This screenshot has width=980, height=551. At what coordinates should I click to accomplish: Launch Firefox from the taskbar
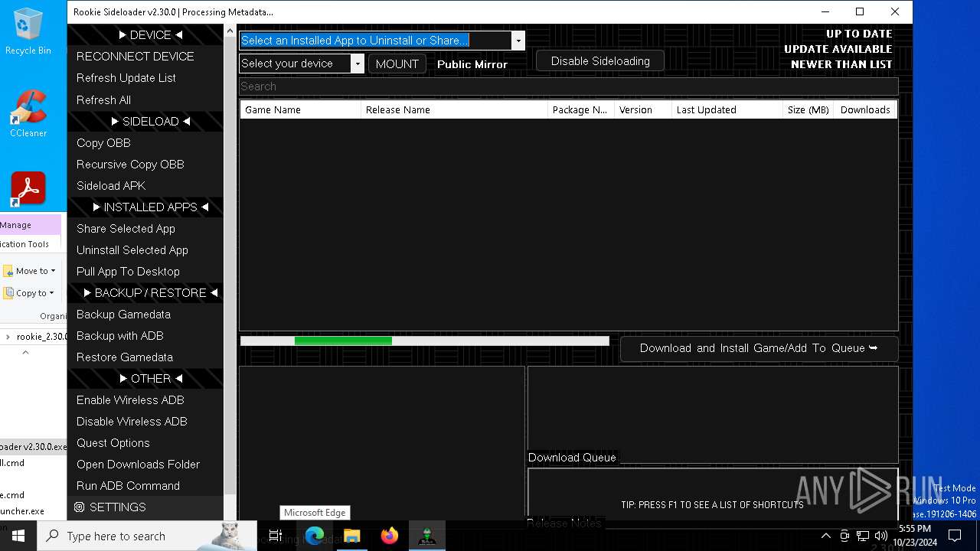tap(390, 536)
